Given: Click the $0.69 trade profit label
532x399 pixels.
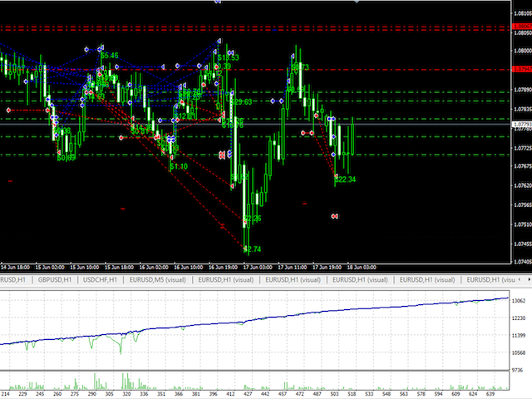Looking at the screenshot, I should (66, 158).
